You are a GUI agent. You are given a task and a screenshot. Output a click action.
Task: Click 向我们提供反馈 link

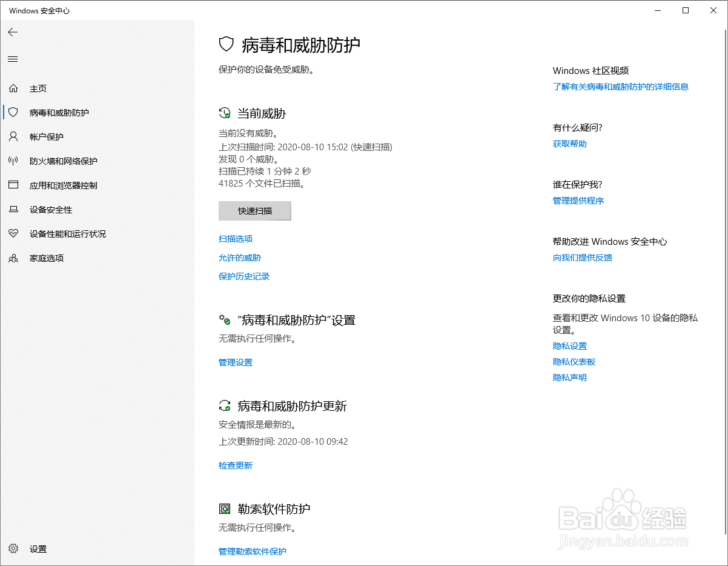click(x=583, y=258)
